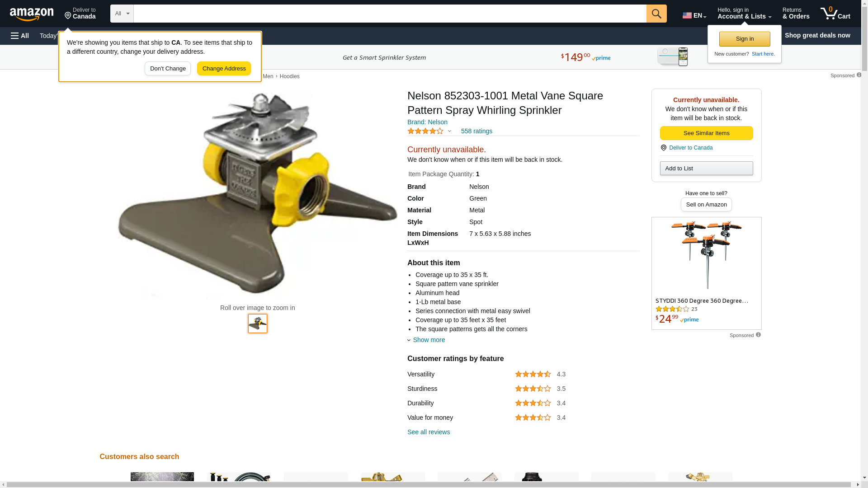Open Returns & Orders
868x488 pixels.
click(795, 14)
